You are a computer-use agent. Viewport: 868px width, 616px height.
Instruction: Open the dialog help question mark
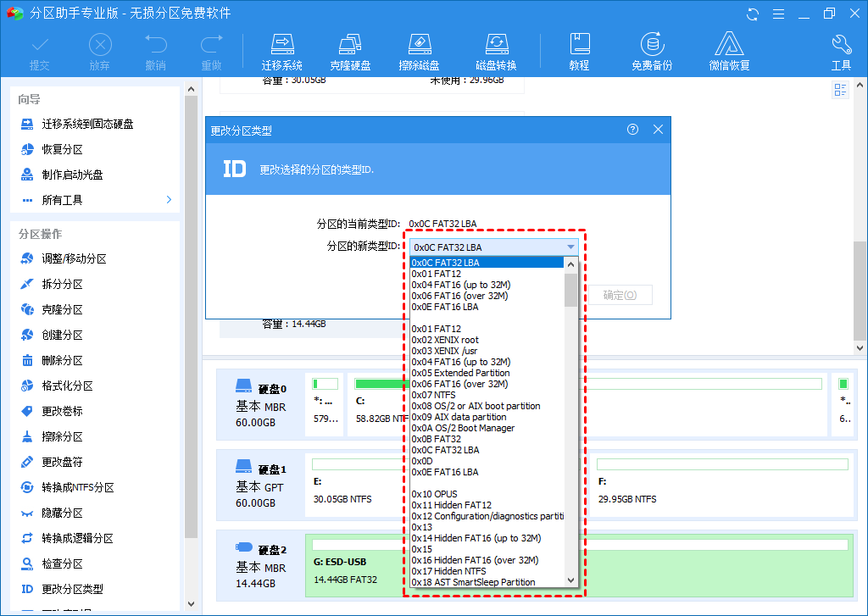point(632,130)
